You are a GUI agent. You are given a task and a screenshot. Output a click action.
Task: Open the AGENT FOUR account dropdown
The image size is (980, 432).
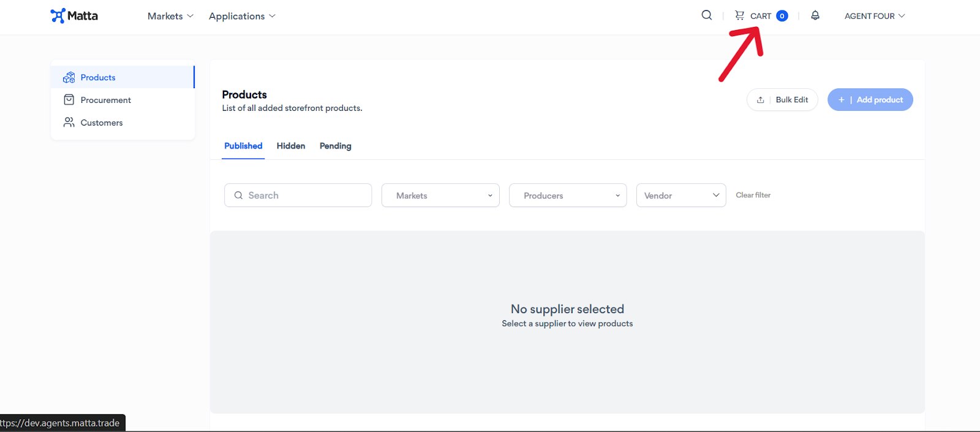(x=875, y=16)
